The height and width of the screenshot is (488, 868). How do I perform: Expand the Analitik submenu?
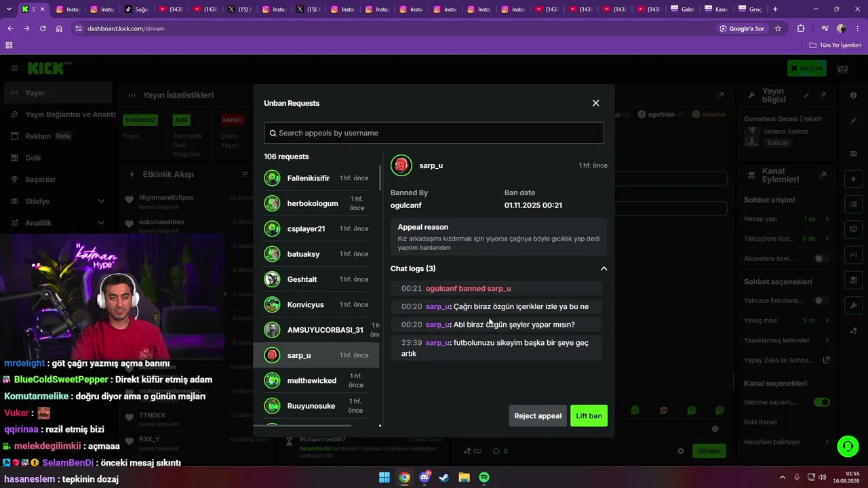coord(58,223)
